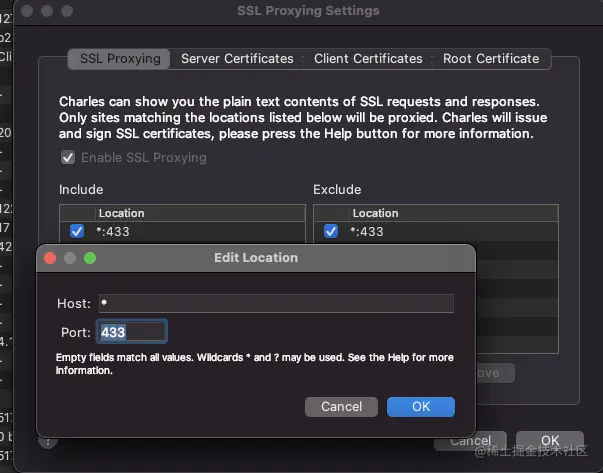Cancel the Edit Location dialog
This screenshot has width=603, height=473.
[341, 407]
